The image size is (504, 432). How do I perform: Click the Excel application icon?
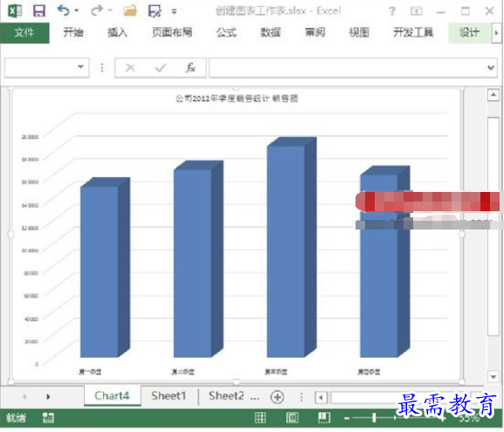pos(15,11)
